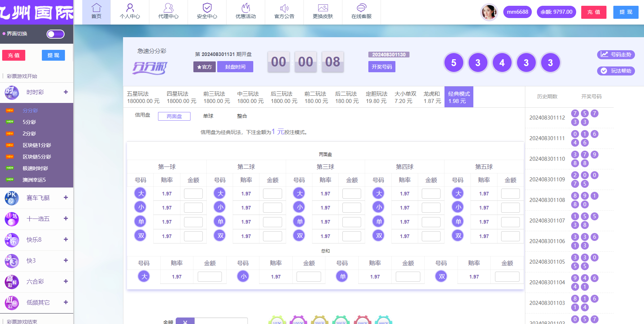Toggle the 界面切换 interface switch
Screen dimensions: 644x324
click(x=56, y=34)
